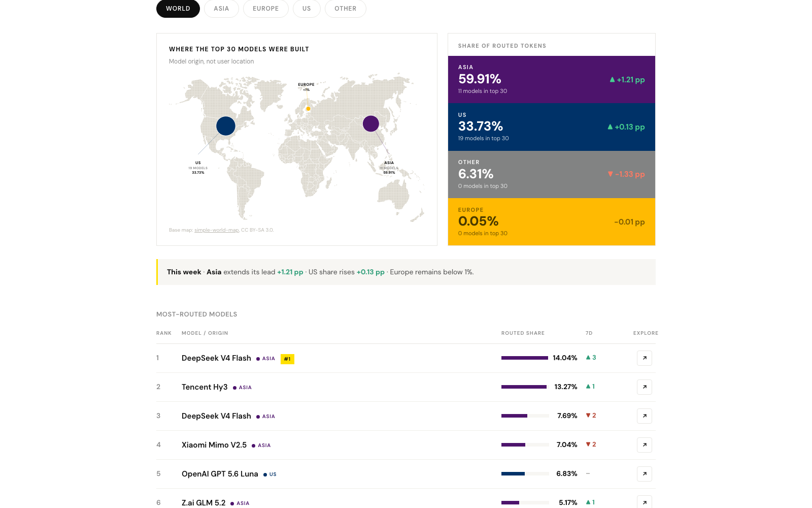This screenshot has width=812, height=508.
Task: Click the green up 3 trend indicator
Action: click(591, 358)
